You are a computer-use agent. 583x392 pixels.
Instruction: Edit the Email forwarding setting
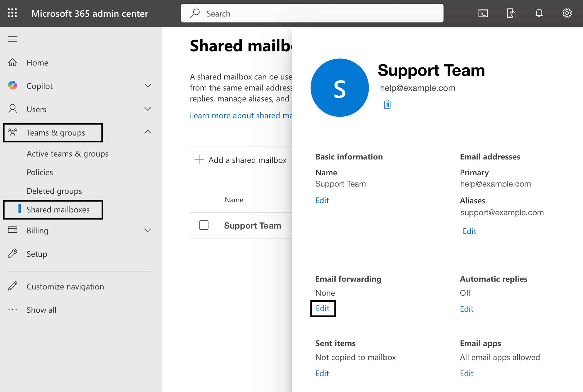[x=323, y=308]
